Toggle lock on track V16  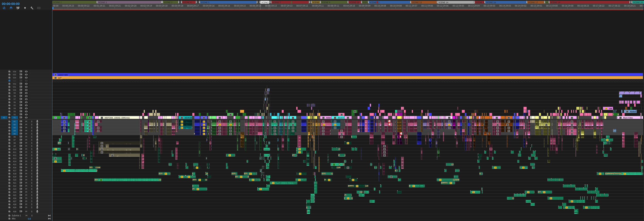click(9, 72)
